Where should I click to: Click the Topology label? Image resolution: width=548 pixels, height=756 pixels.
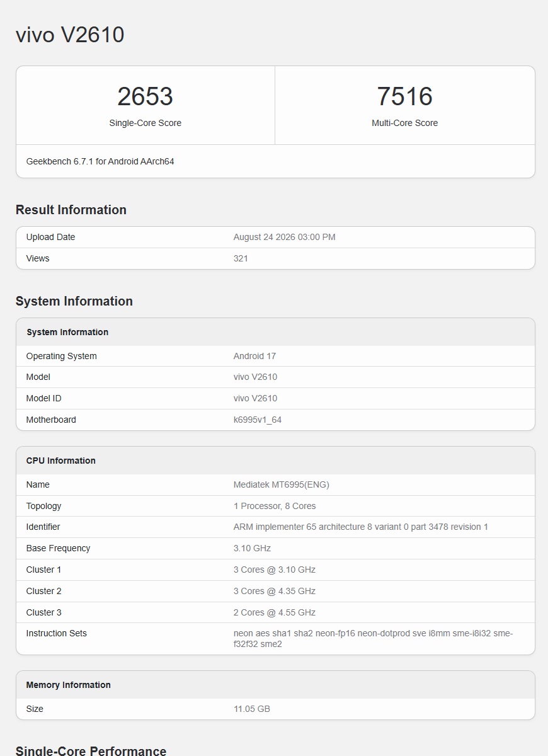tap(44, 506)
